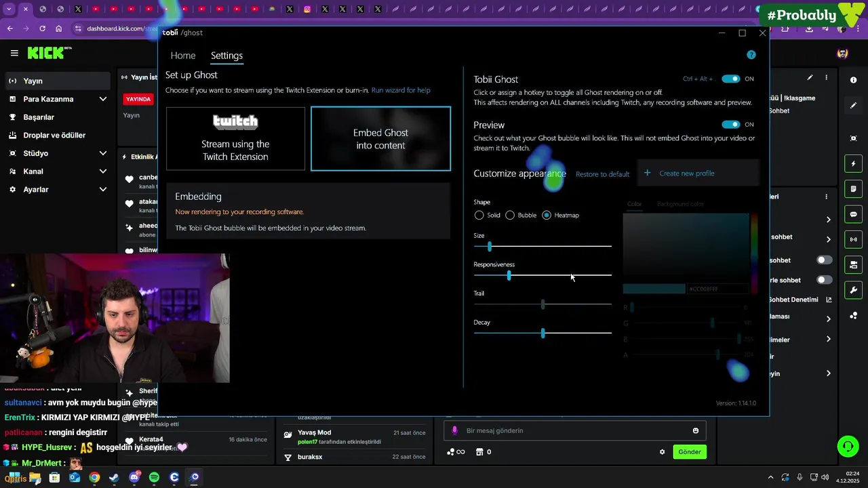Open Microsoft Store from taskbar
This screenshot has height=488, width=868.
pos(54,478)
